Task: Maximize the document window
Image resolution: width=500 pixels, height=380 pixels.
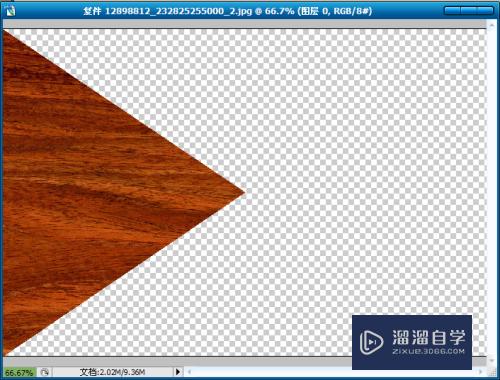Action: tap(469, 11)
